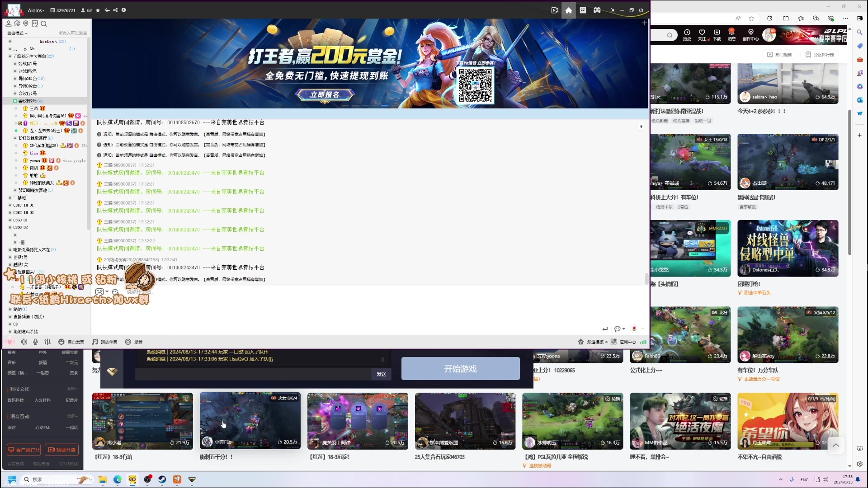Click the play accompaniment music icon

tap(95, 342)
